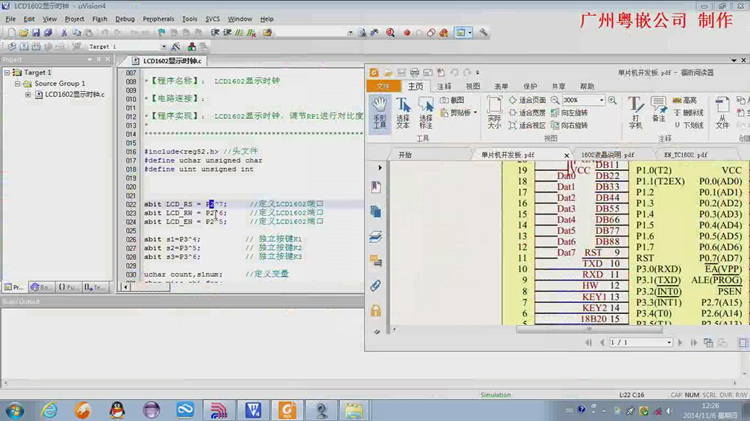Click the From File (从文件) create button
The width and height of the screenshot is (750, 421).
click(722, 113)
